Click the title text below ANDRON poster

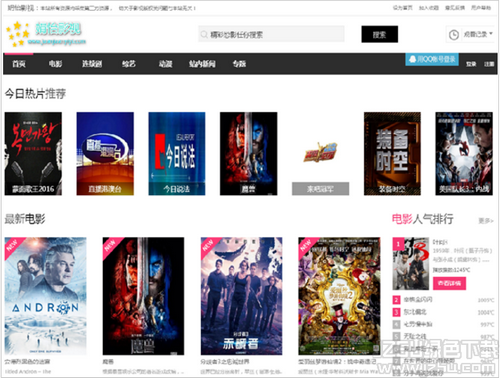pyautogui.click(x=27, y=362)
